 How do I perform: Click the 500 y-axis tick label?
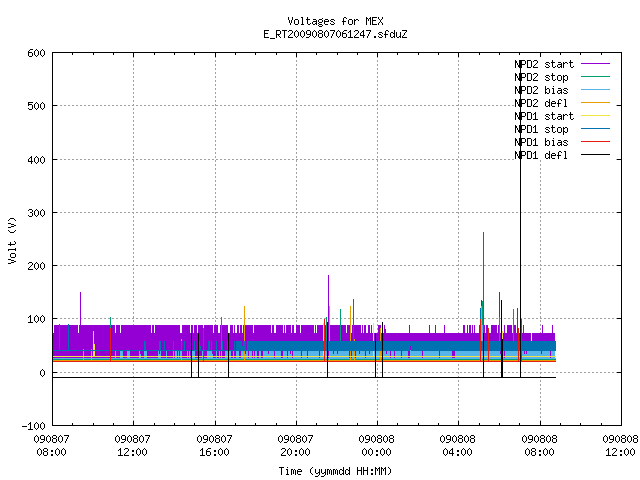pyautogui.click(x=36, y=106)
